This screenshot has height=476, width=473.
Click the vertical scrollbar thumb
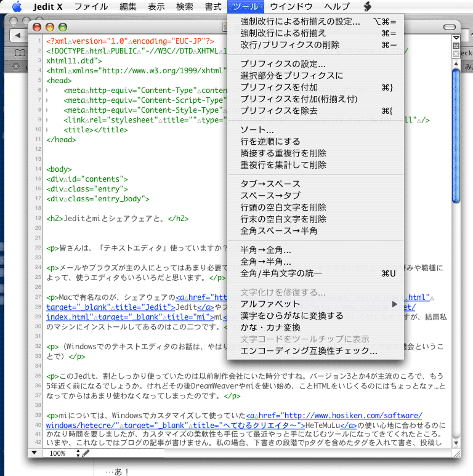pyautogui.click(x=456, y=135)
